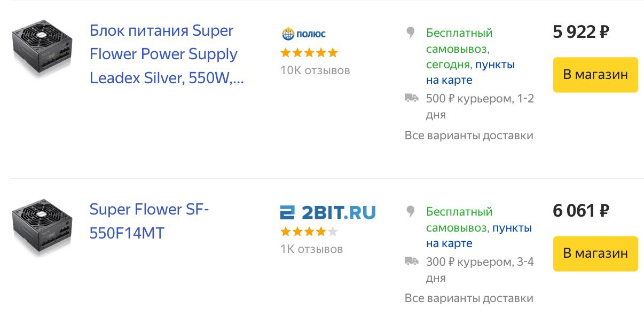Open the Полюс store logo
Screen dimensions: 644x325
pos(303,34)
